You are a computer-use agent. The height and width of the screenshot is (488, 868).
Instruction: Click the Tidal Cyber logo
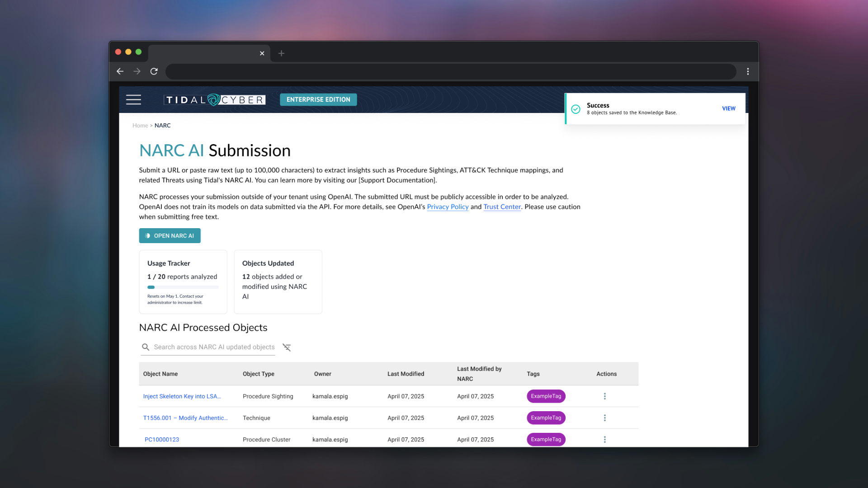pos(215,100)
